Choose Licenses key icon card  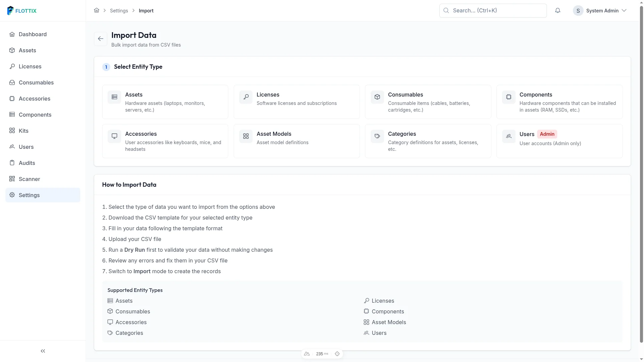(x=297, y=102)
